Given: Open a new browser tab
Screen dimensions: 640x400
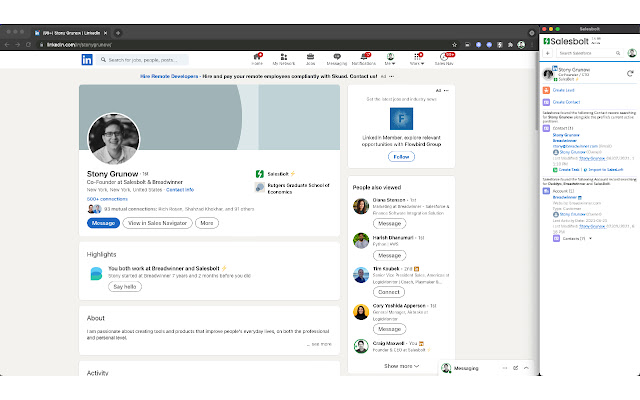Looking at the screenshot, I should (118, 33).
